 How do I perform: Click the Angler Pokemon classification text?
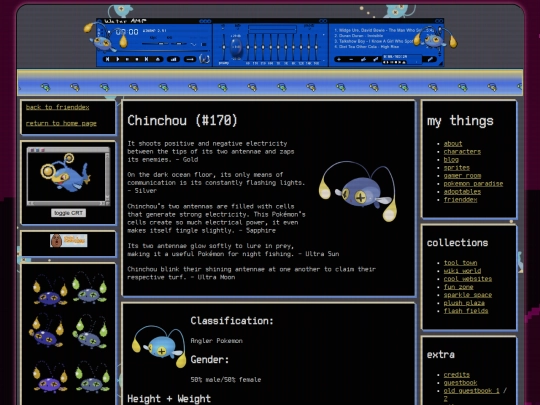point(217,341)
